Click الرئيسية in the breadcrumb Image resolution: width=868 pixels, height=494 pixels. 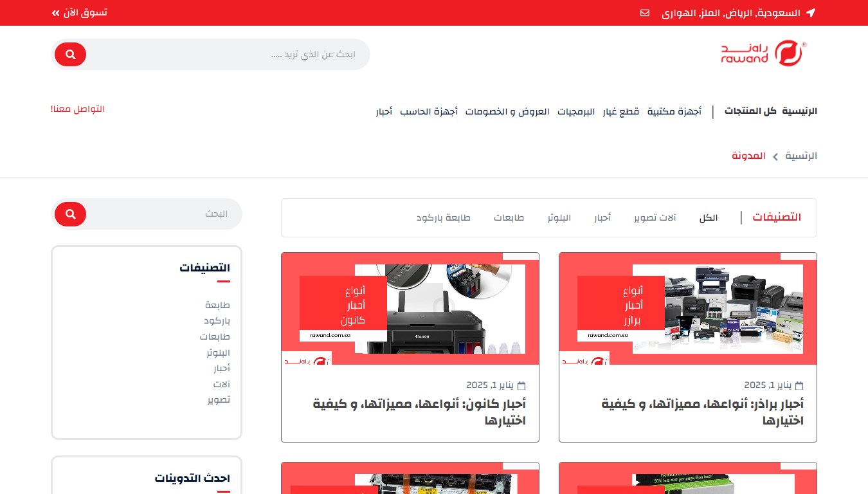click(x=802, y=156)
